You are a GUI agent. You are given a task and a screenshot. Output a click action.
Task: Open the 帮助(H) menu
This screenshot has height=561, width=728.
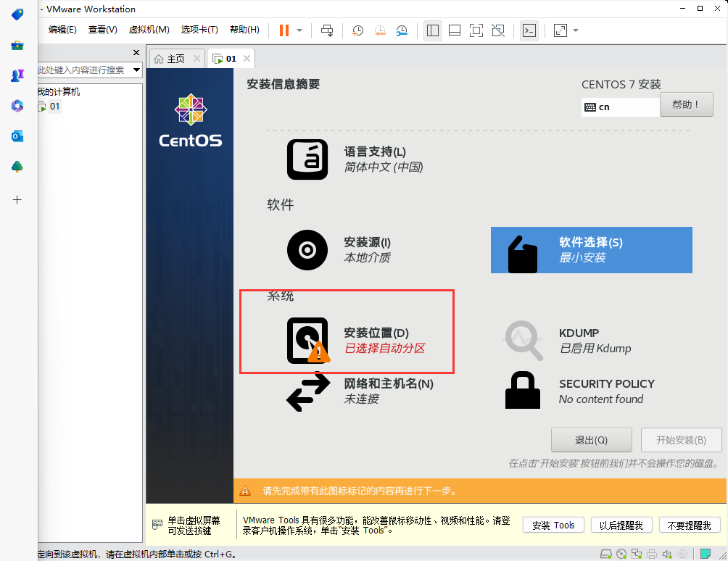244,30
